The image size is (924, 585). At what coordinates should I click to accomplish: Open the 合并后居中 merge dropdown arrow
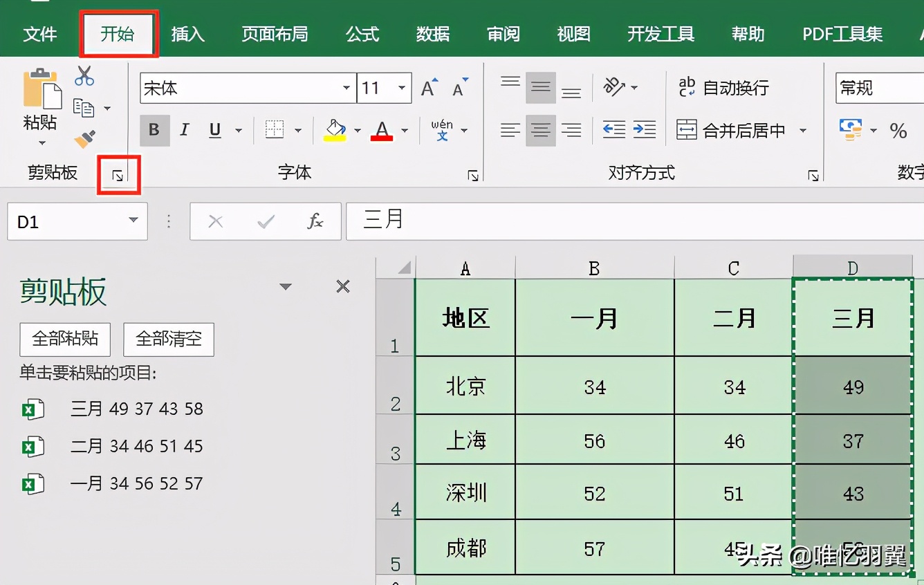(x=804, y=130)
